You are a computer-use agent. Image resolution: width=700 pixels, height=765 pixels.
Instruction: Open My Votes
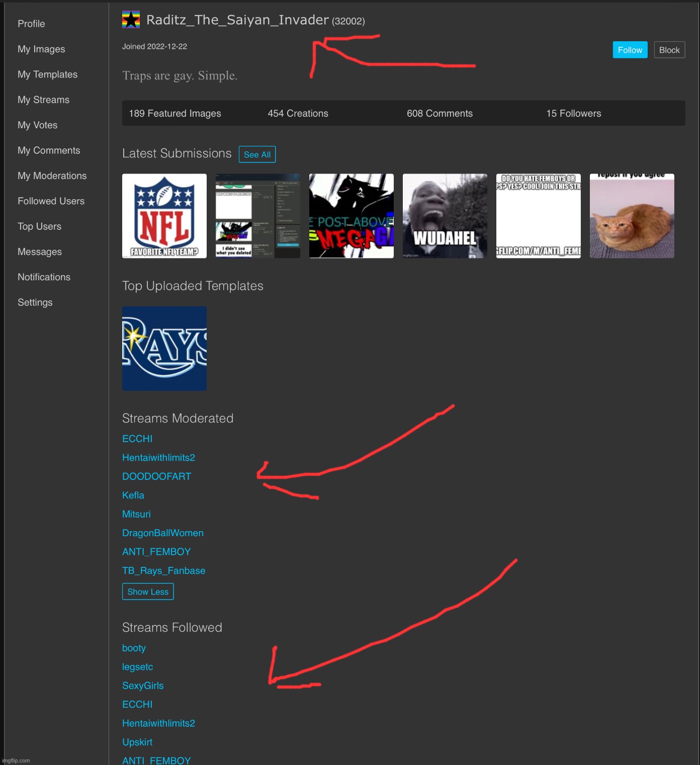[37, 125]
